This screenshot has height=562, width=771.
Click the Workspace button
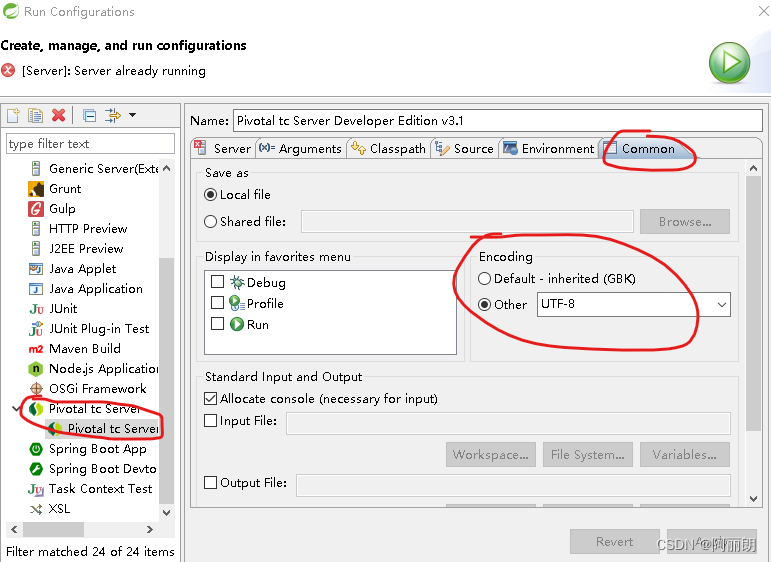pyautogui.click(x=491, y=455)
